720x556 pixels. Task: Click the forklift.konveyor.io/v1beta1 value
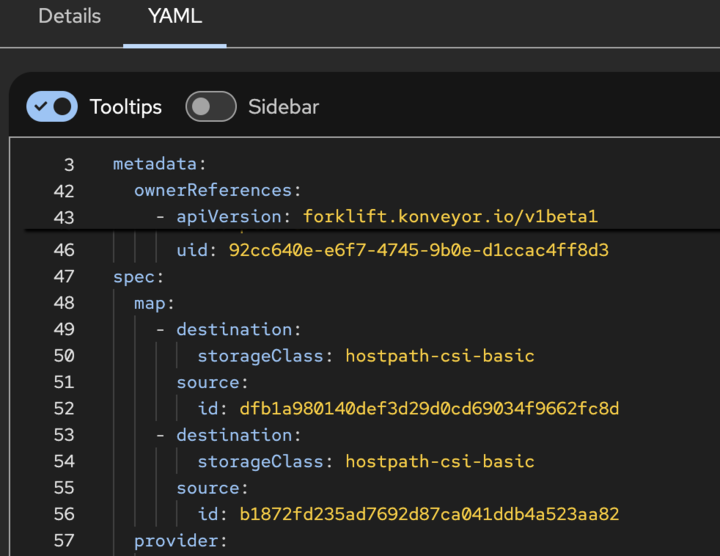(x=450, y=217)
